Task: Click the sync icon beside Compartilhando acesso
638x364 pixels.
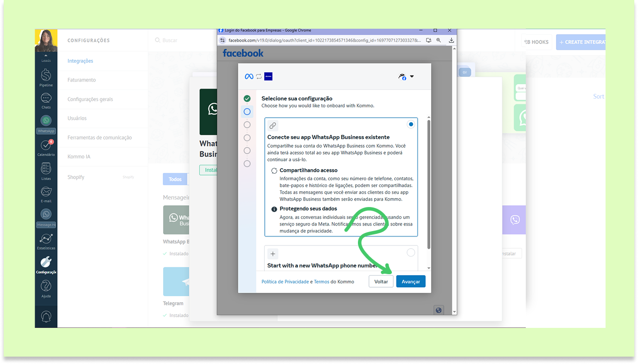Action: click(x=274, y=170)
